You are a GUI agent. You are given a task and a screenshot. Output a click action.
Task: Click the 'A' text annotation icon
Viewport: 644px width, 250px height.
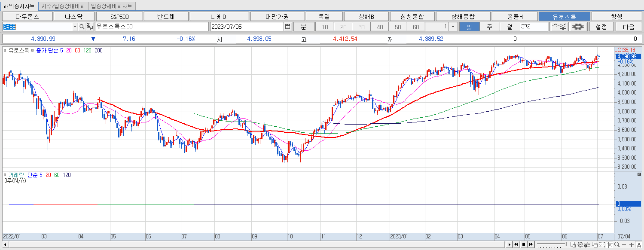(639, 245)
